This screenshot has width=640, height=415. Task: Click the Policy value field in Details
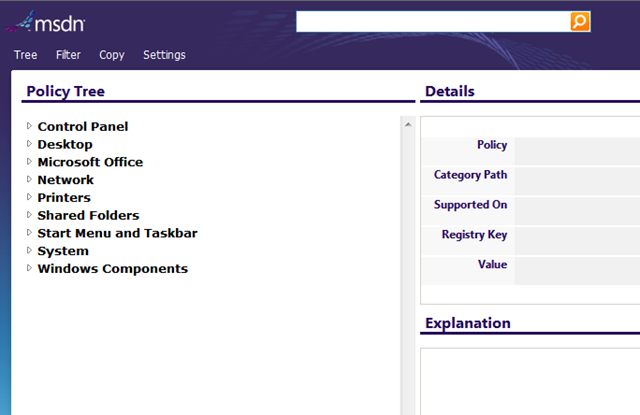click(x=577, y=150)
